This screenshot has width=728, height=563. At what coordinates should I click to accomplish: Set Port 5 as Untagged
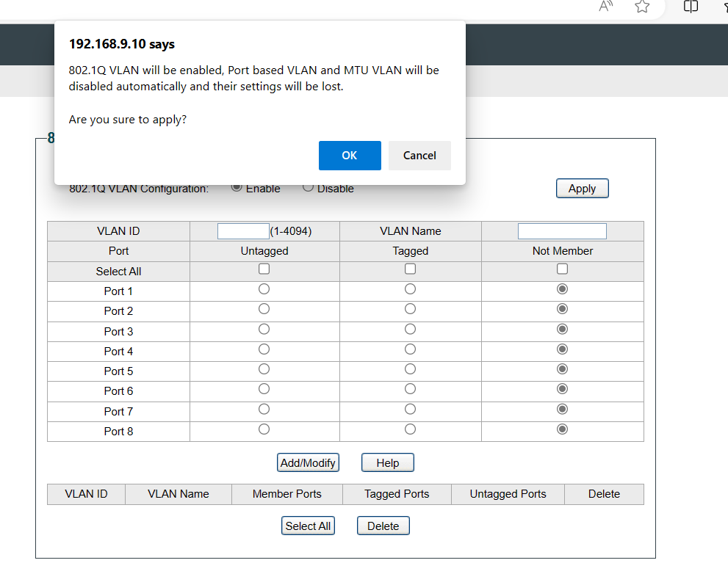[264, 369]
